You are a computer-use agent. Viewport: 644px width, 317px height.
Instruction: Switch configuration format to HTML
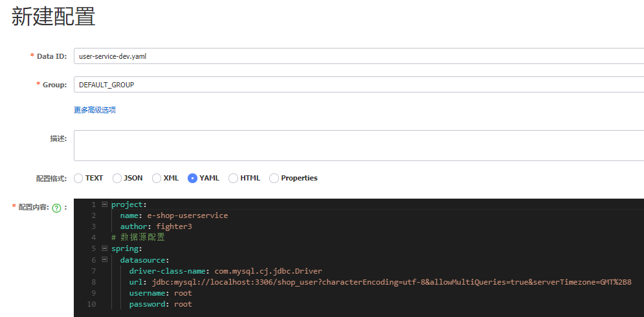click(233, 178)
